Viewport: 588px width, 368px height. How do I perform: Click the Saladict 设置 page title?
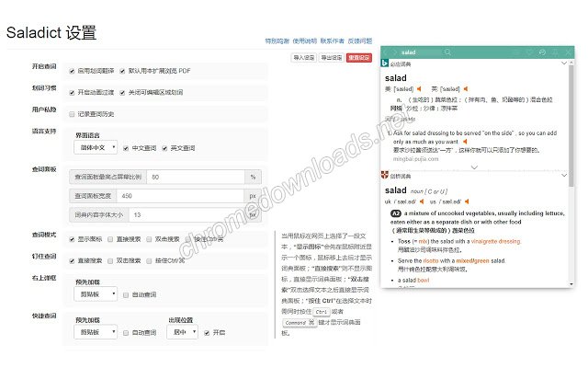[x=51, y=33]
